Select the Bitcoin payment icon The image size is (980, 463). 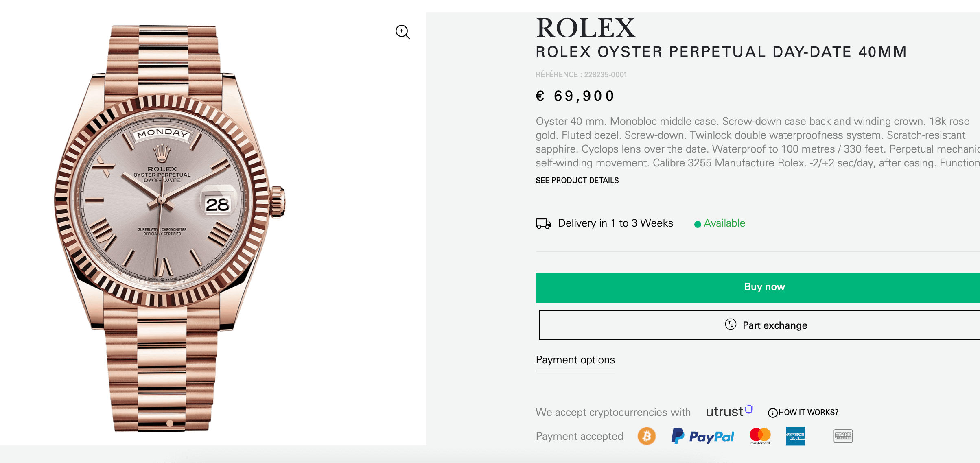646,436
